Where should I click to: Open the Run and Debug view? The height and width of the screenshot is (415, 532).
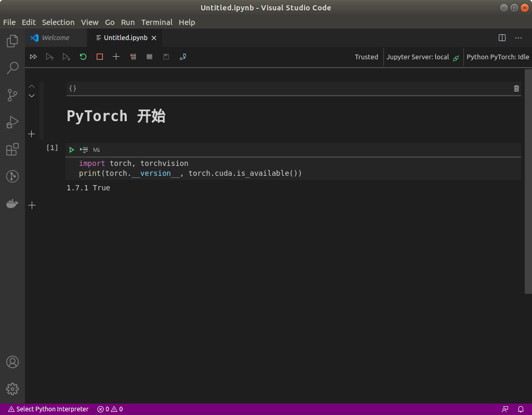tap(12, 122)
